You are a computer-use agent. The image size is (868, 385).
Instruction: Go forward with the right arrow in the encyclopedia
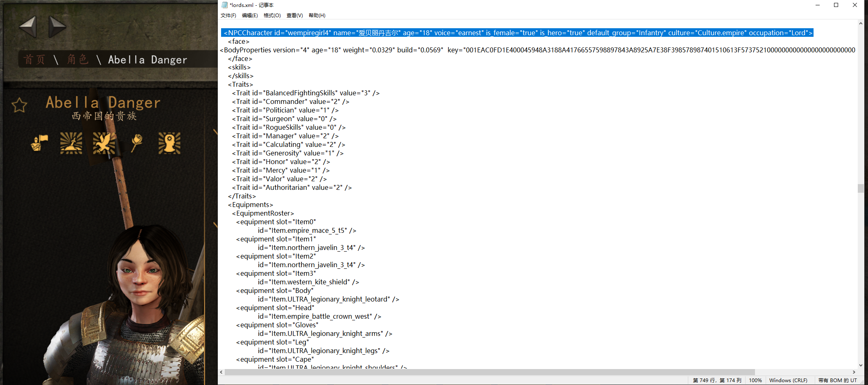pyautogui.click(x=57, y=27)
